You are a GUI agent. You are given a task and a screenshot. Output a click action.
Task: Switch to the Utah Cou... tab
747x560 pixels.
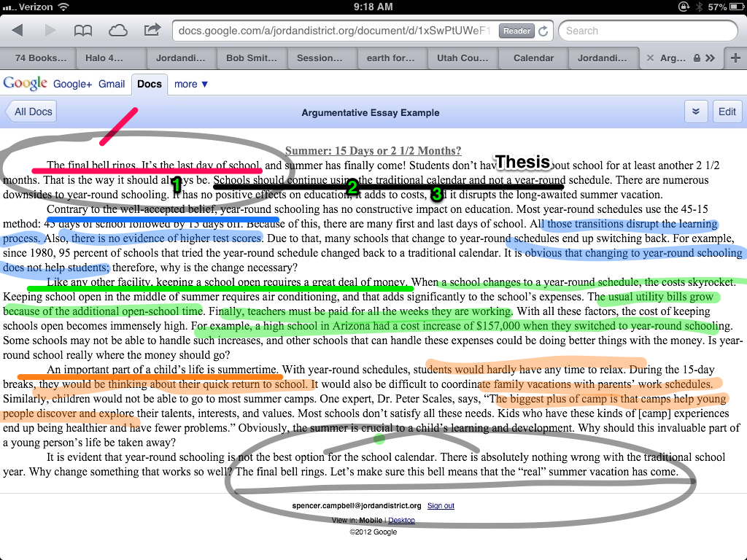pos(462,58)
